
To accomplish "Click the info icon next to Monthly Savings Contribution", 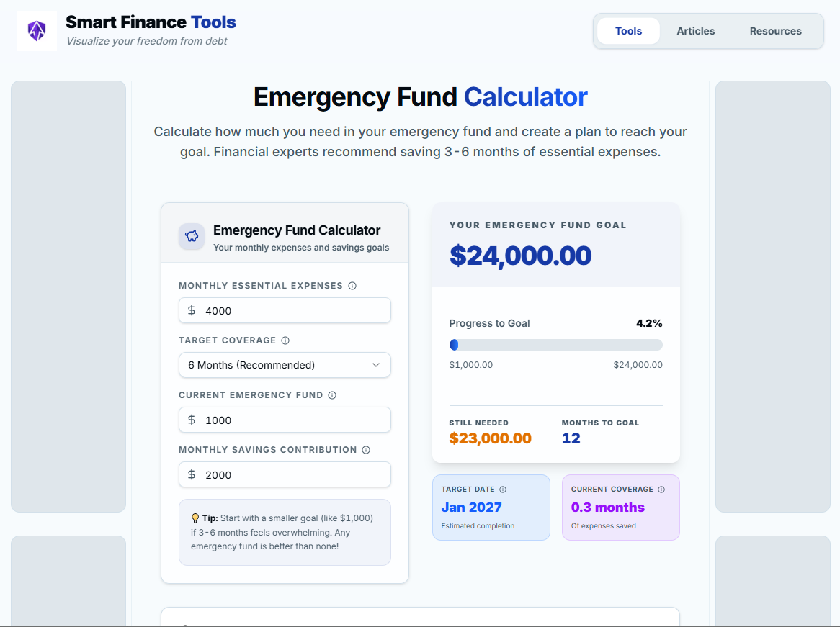I will [x=366, y=449].
